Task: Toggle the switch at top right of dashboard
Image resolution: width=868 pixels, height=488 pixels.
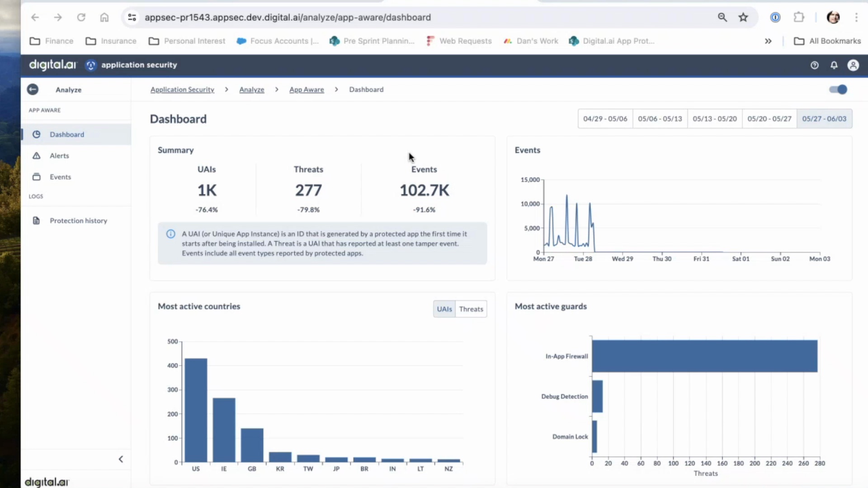Action: [x=838, y=89]
